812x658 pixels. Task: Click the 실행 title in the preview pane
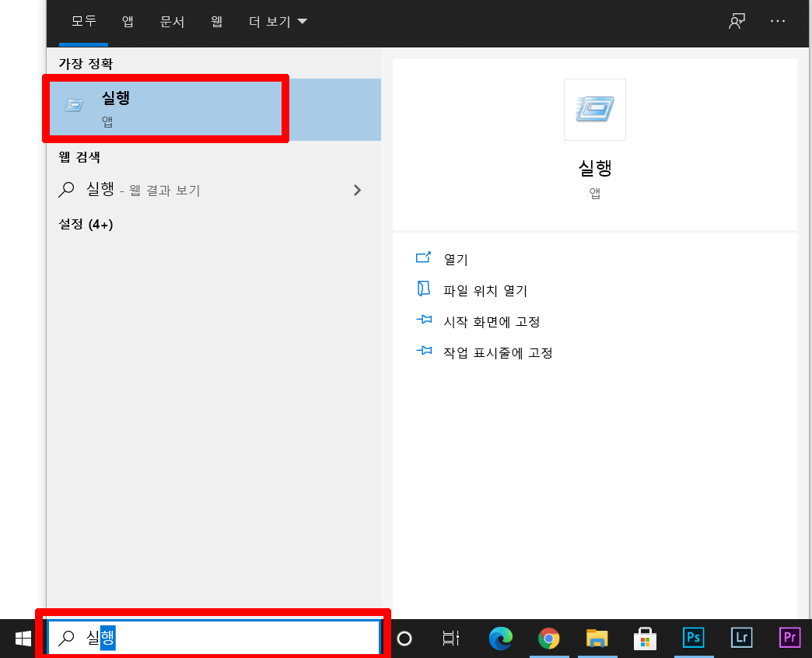point(594,168)
